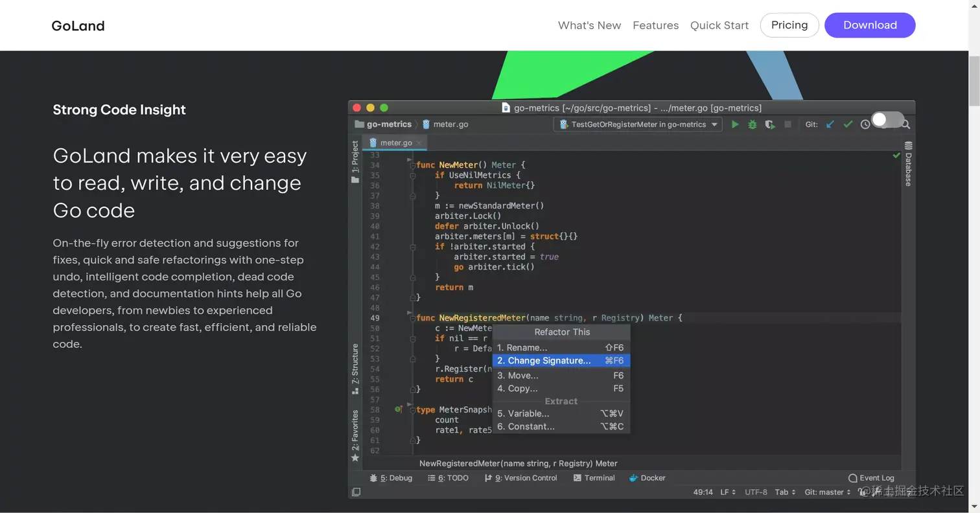This screenshot has height=513, width=980.
Task: Select 1. Rename... in Refactor This menu
Action: click(561, 348)
